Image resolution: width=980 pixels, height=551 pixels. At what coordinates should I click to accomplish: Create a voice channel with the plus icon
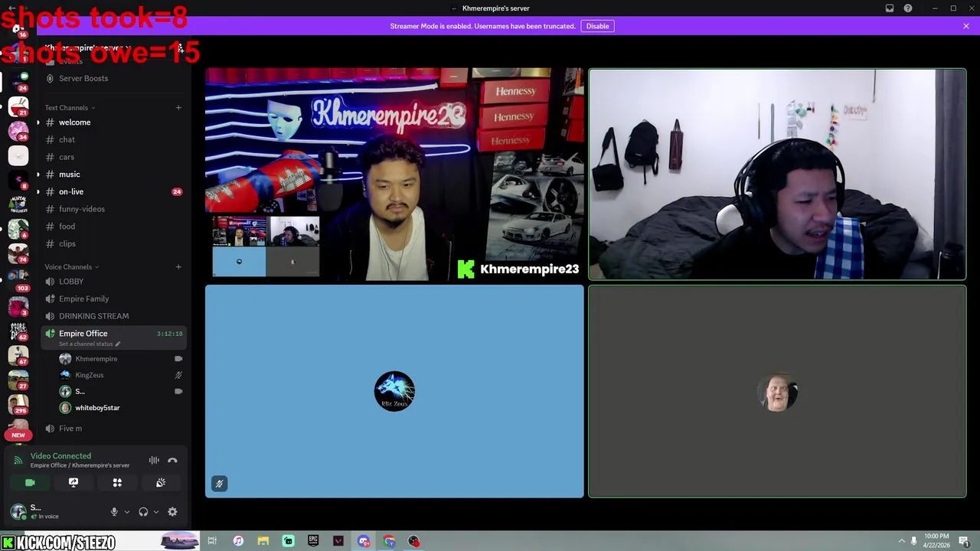[x=178, y=267]
